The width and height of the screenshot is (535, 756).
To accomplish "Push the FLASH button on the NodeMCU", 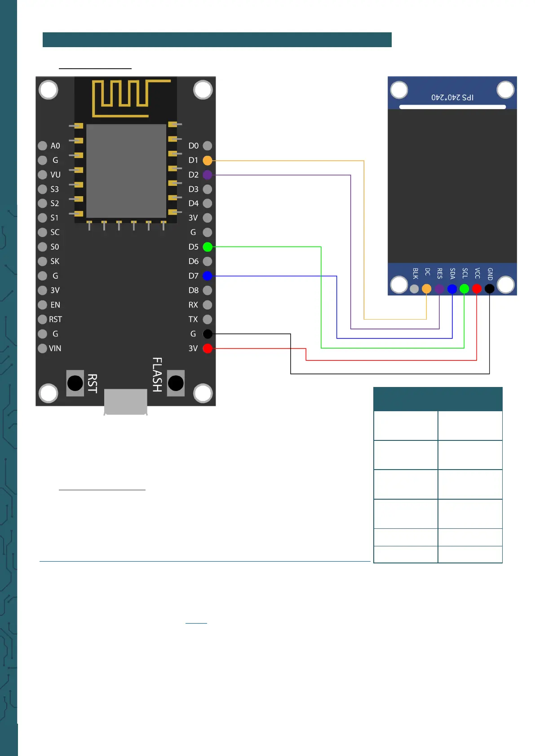I will click(176, 383).
